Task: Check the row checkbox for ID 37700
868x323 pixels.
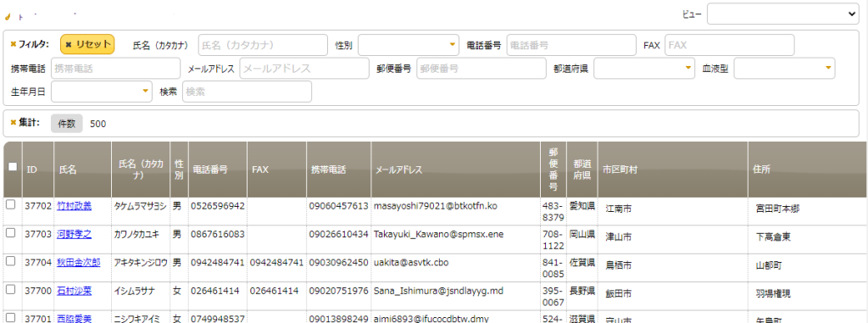Action: coord(10,289)
